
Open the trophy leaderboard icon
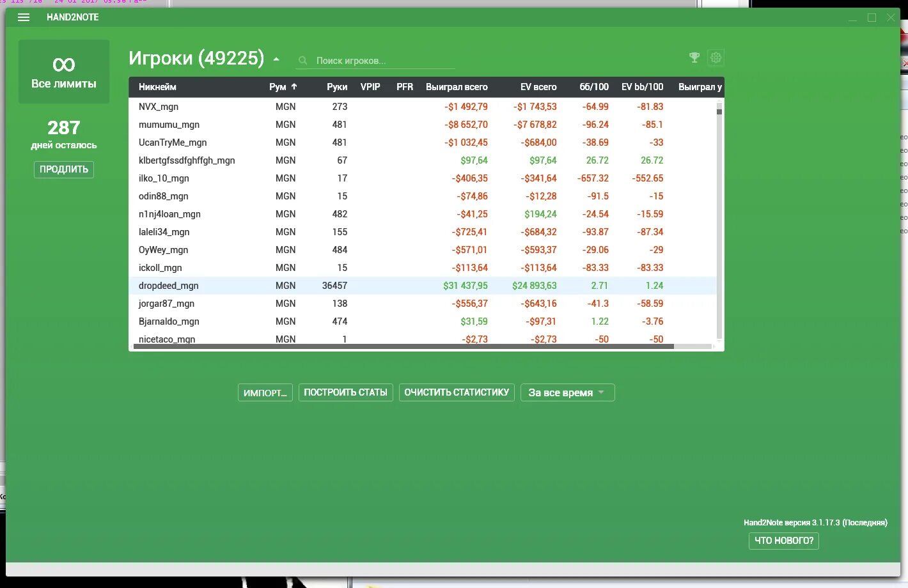(694, 58)
